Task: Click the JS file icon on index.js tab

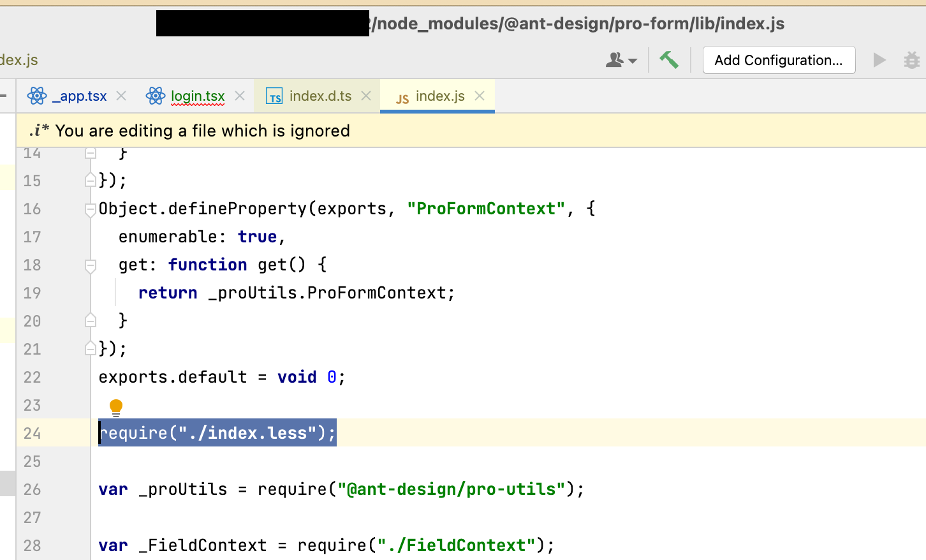Action: click(x=402, y=98)
